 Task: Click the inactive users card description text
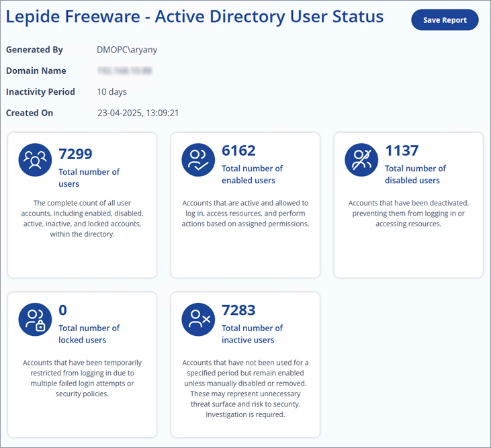click(x=246, y=388)
